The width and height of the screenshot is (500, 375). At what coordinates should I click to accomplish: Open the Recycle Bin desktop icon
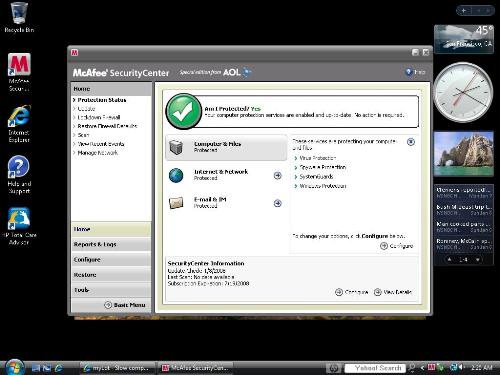point(19,17)
